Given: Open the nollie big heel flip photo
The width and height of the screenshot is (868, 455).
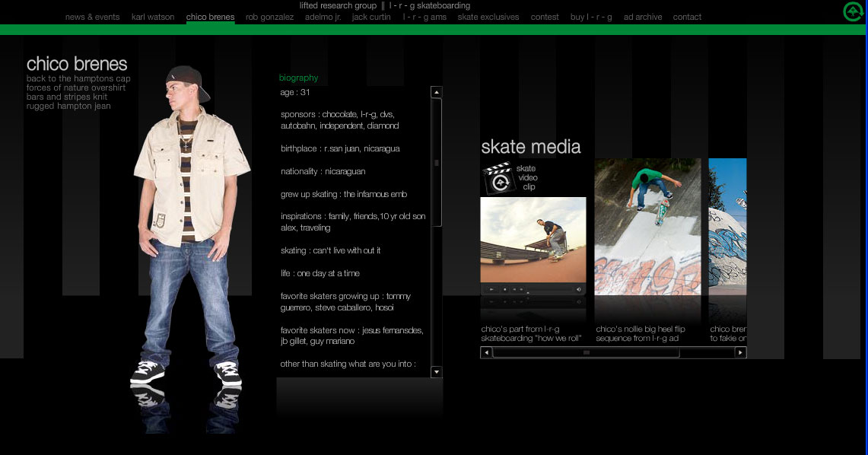Looking at the screenshot, I should click(647, 227).
